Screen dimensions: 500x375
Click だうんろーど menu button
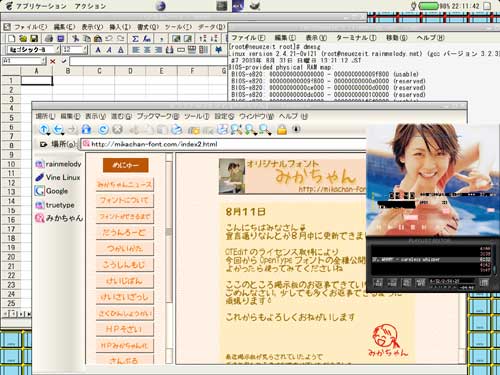click(125, 232)
